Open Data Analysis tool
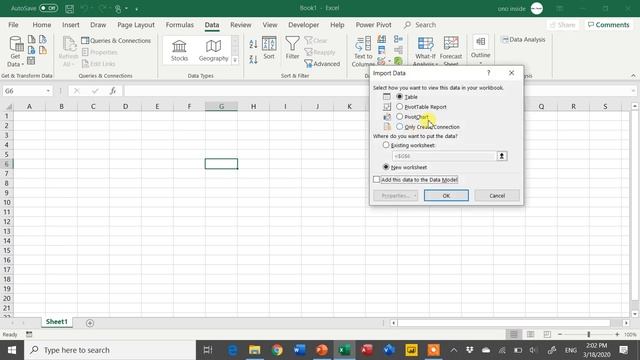The image size is (640, 360). coord(524,40)
